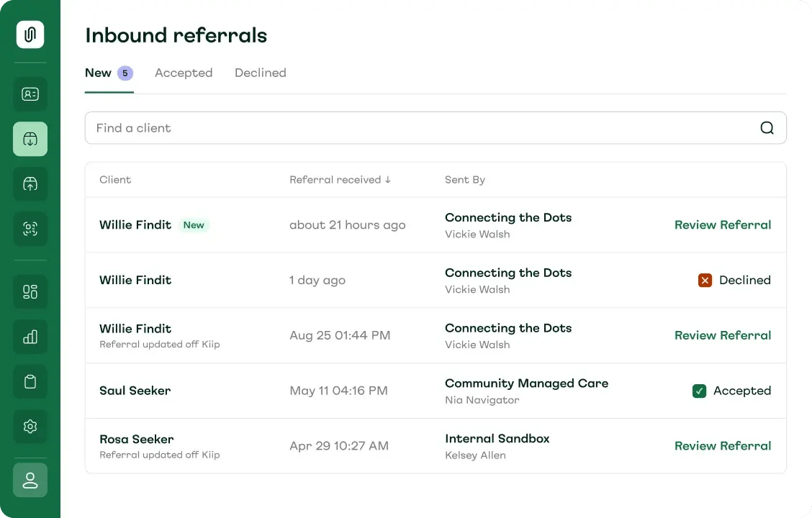This screenshot has width=812, height=518.
Task: Select the inbound referrals icon in sidebar
Action: 30,139
